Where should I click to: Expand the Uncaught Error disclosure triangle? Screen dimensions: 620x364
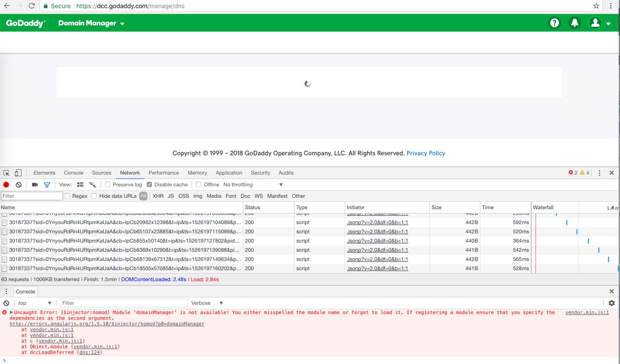(x=11, y=312)
